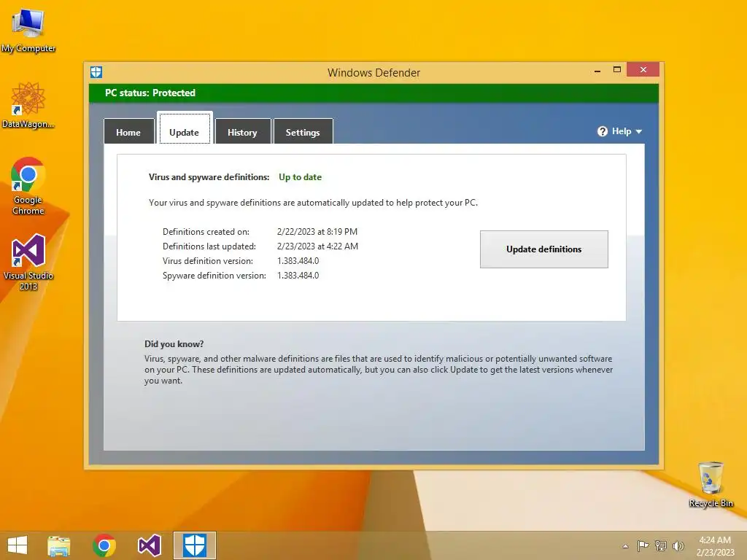This screenshot has height=560, width=747.
Task: Open My Computer desktop icon
Action: point(28,31)
